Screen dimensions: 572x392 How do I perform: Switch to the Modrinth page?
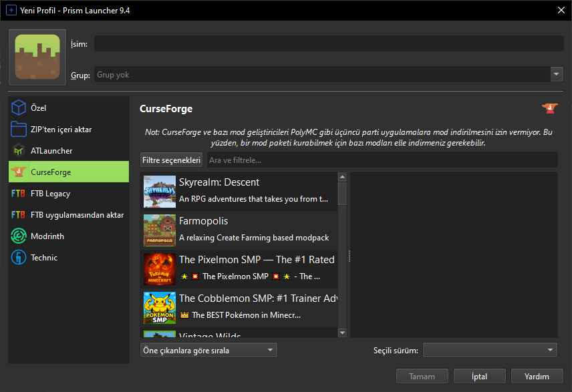[x=69, y=236]
